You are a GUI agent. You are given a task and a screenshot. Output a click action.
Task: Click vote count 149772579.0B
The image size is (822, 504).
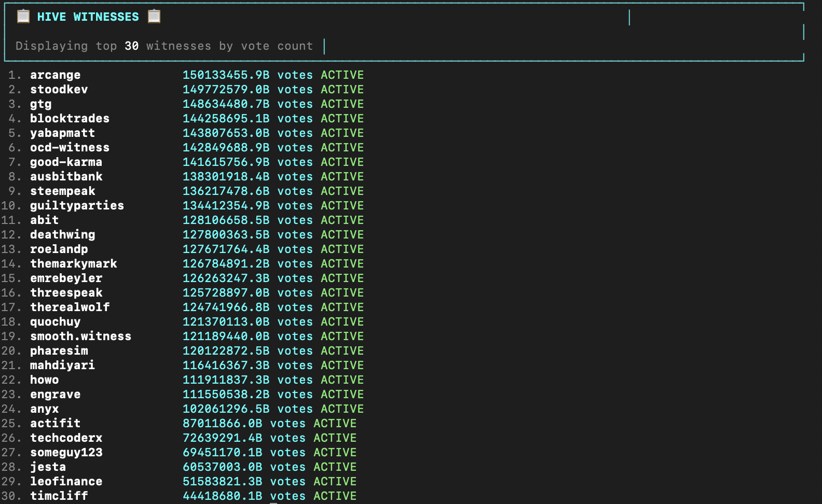click(x=226, y=90)
